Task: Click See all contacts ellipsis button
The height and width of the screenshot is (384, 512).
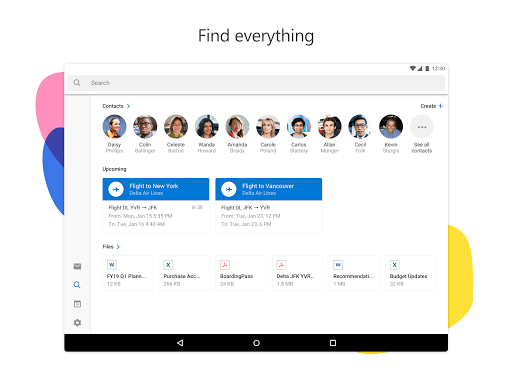Action: click(x=422, y=127)
